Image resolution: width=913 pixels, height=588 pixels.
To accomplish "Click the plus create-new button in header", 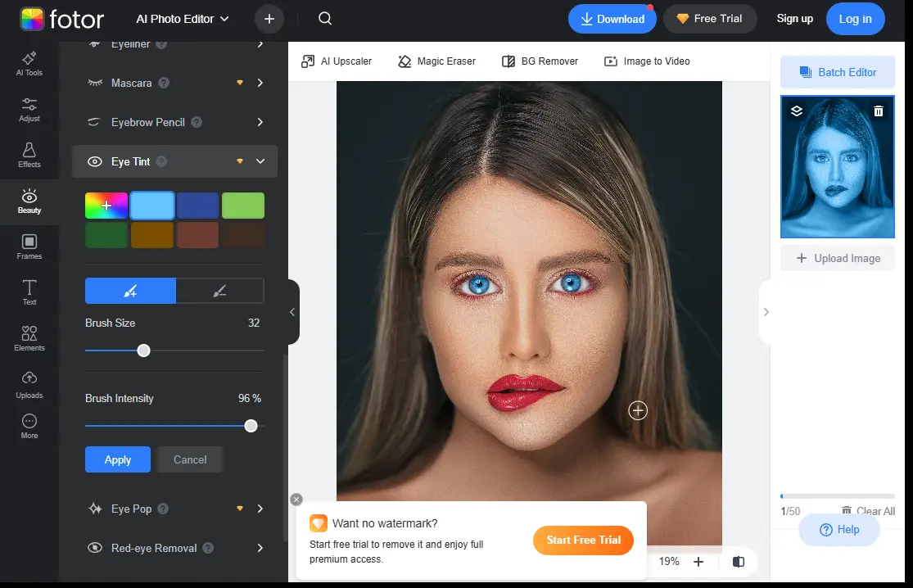I will (269, 19).
